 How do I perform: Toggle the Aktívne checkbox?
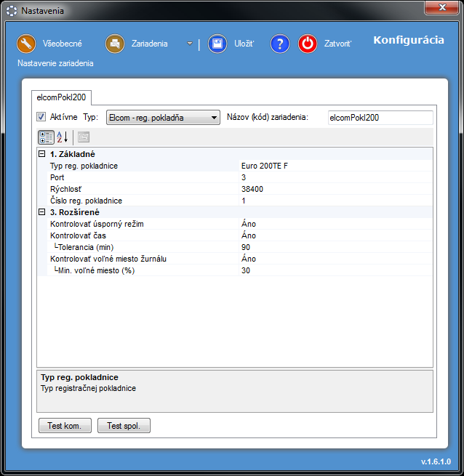[41, 117]
